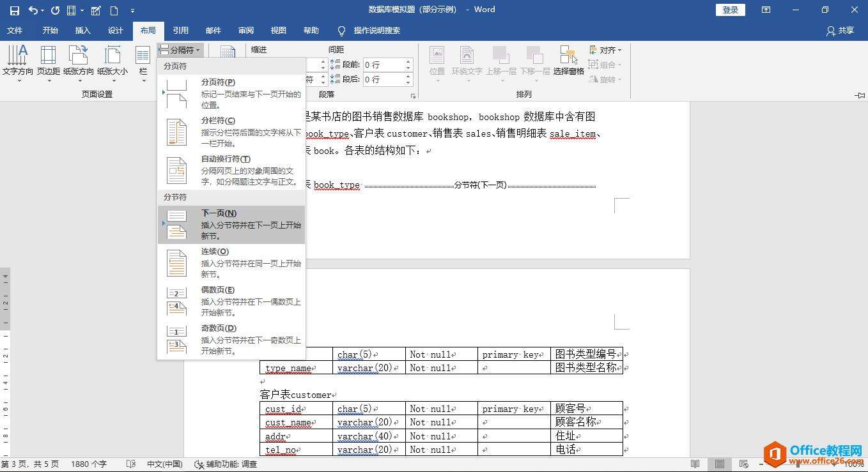Viewport: 868px width, 472px height.
Task: Click the Save icon in quick access toolbar
Action: point(14,10)
